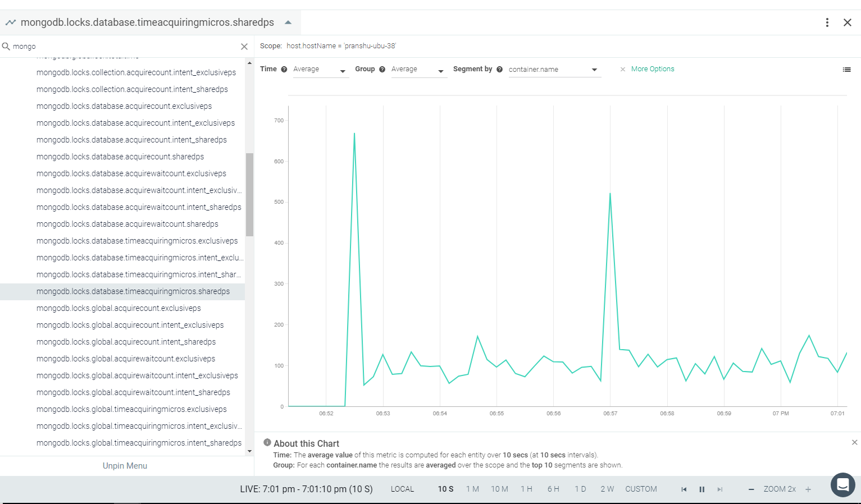Viewport: 861px width, 504px height.
Task: Click metric list scroll down arrow
Action: click(x=249, y=451)
